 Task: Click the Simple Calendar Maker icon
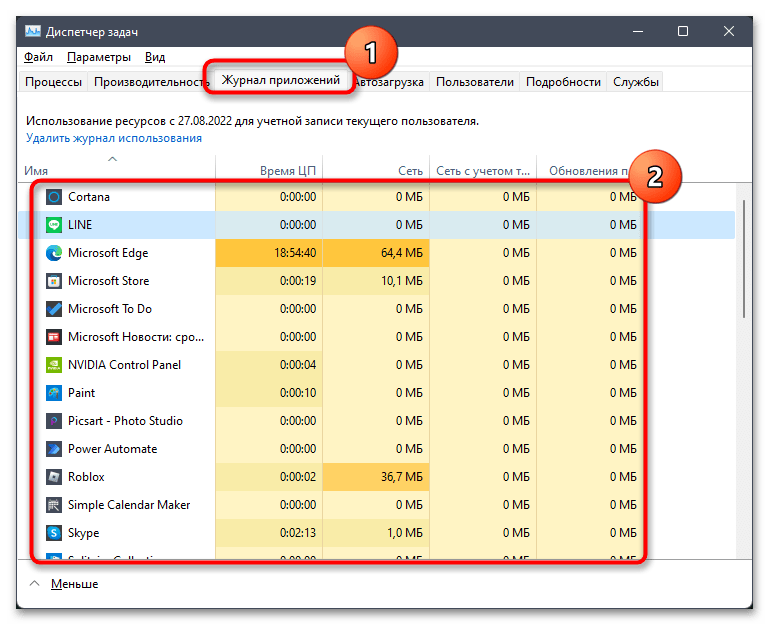tap(54, 505)
